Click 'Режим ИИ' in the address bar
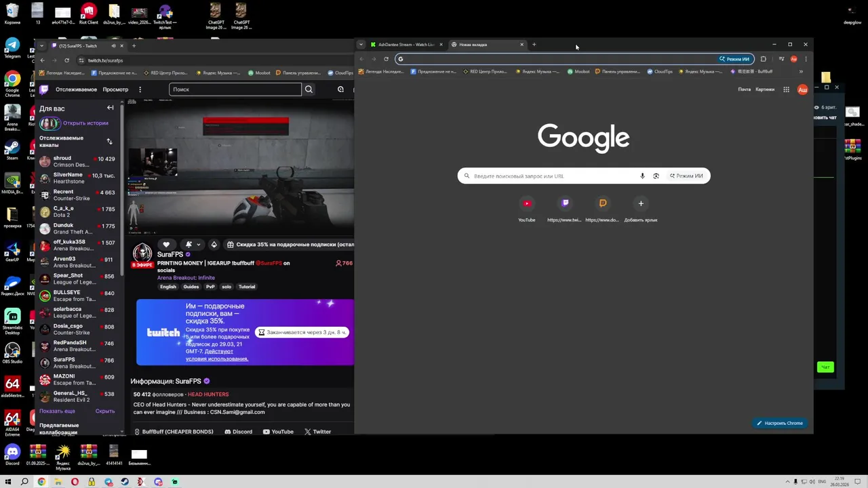Image resolution: width=868 pixels, height=488 pixels. pyautogui.click(x=735, y=59)
